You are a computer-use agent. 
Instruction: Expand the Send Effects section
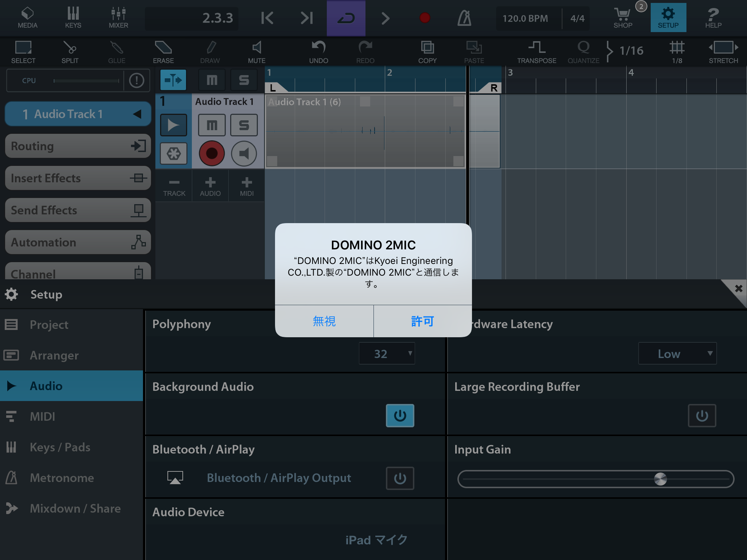(x=78, y=210)
